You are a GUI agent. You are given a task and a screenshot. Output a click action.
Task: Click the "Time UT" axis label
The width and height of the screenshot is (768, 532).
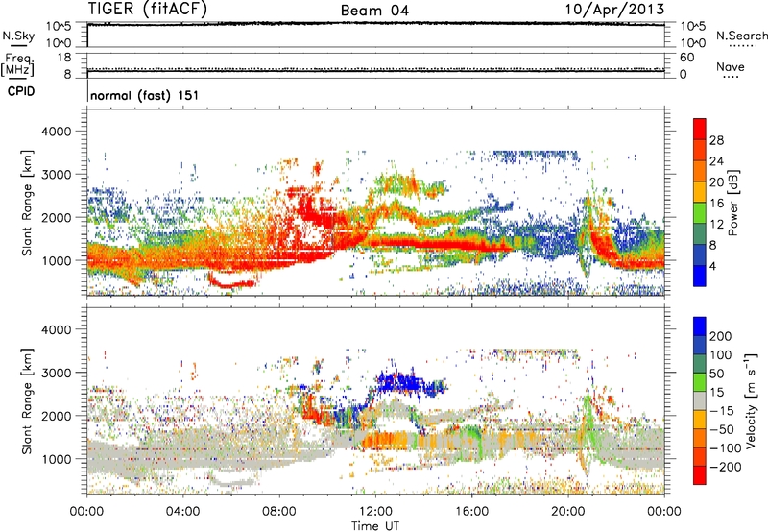(x=375, y=526)
